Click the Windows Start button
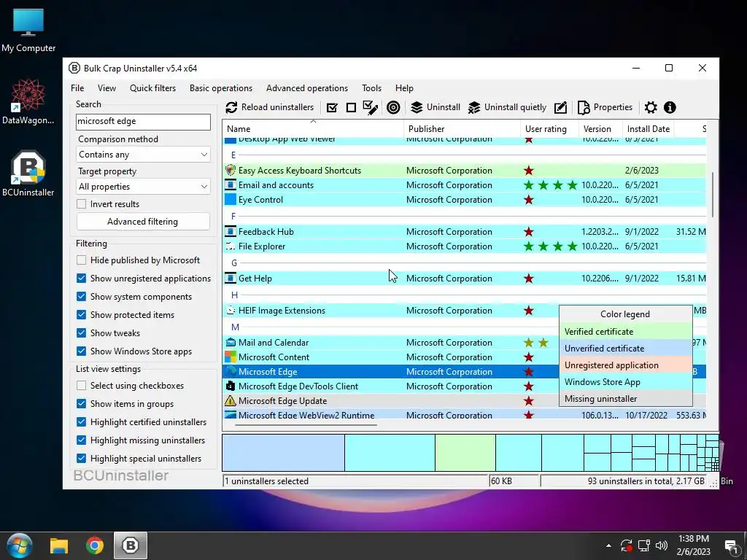This screenshot has width=747, height=560. (19, 545)
